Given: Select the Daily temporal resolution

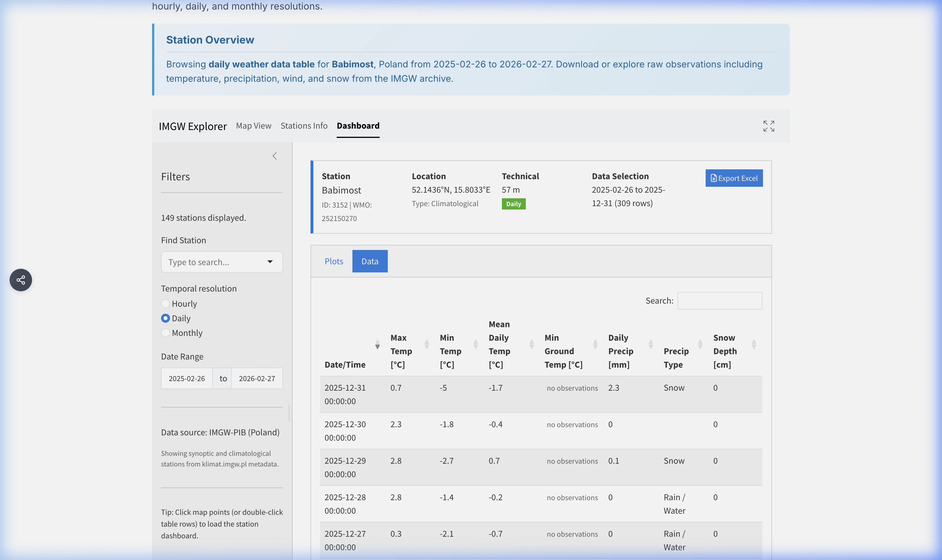Looking at the screenshot, I should pos(165,318).
